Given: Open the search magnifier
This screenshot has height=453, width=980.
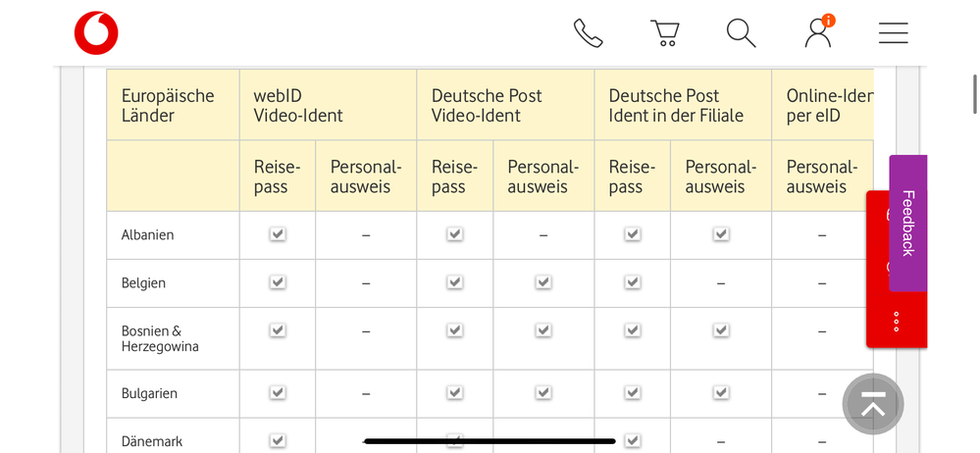Looking at the screenshot, I should [x=741, y=33].
